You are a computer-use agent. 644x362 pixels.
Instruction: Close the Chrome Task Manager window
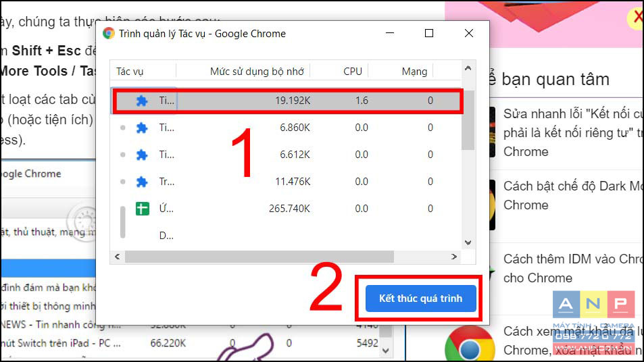[x=468, y=33]
